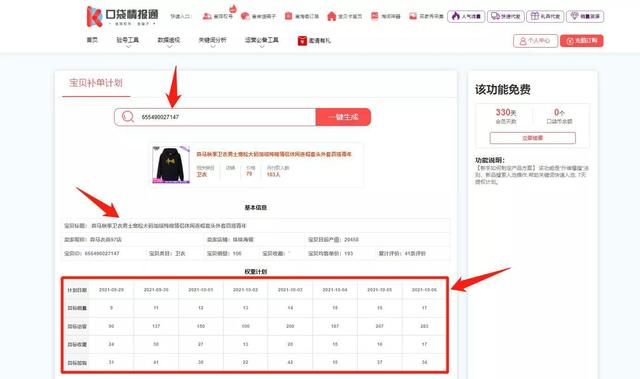Select the 2021-10-03 date column header
The image size is (640, 379).
290,290
